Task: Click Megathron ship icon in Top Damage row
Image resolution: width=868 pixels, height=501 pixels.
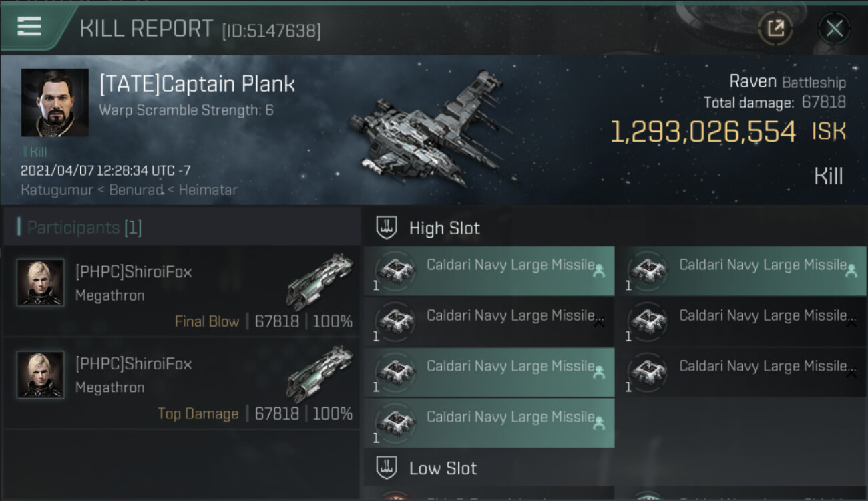Action: point(319,373)
